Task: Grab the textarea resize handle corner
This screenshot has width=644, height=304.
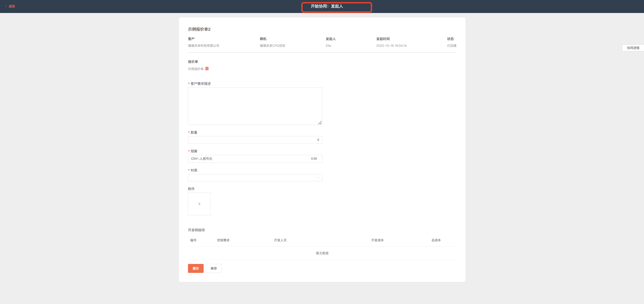Action: click(320, 123)
